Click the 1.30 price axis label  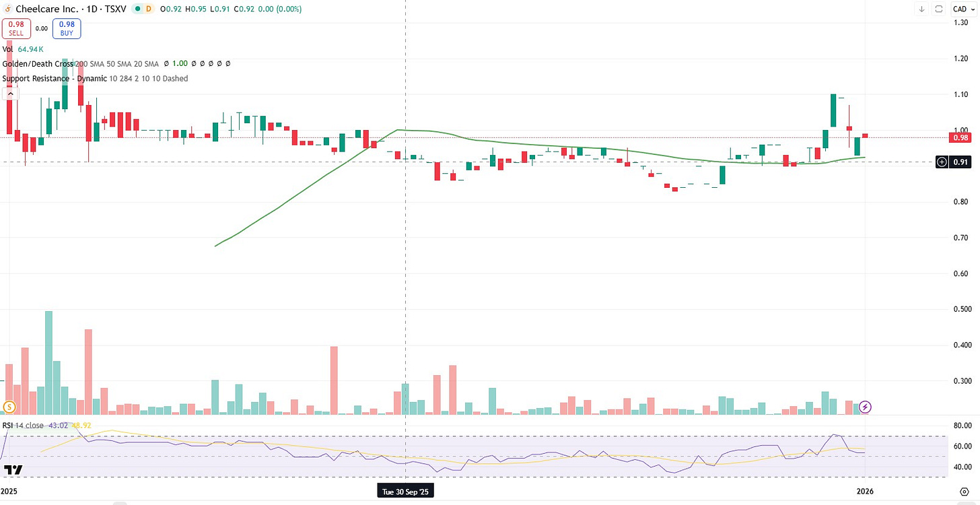[x=960, y=23]
